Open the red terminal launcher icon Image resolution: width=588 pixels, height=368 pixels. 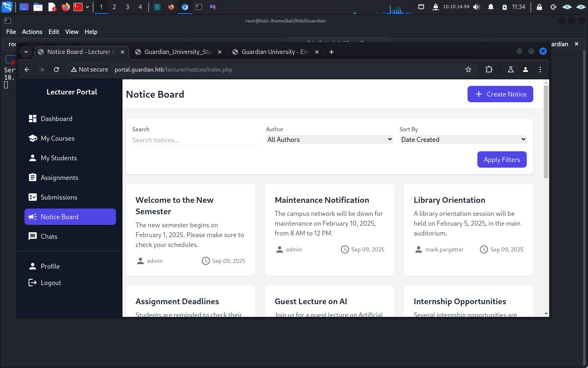pyautogui.click(x=78, y=7)
